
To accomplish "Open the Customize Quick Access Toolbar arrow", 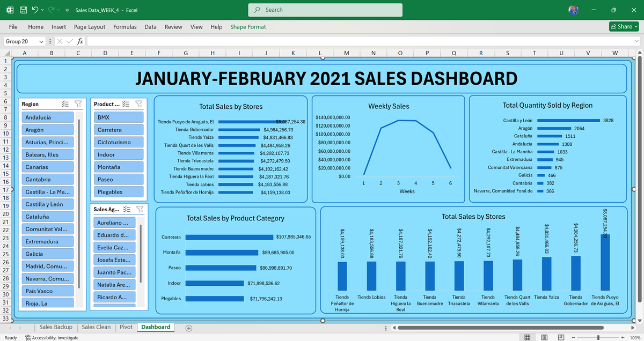I will (67, 10).
